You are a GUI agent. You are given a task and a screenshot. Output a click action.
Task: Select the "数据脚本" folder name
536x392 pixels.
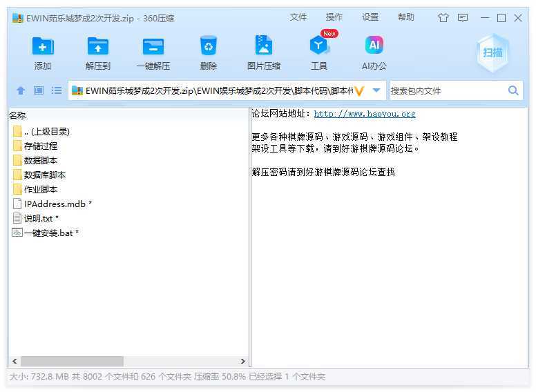click(x=41, y=161)
